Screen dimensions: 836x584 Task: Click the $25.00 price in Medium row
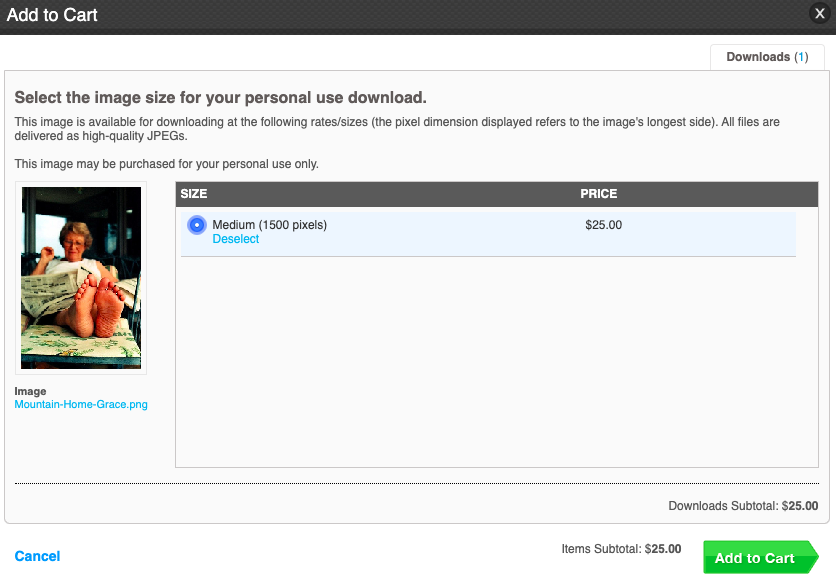pos(604,225)
